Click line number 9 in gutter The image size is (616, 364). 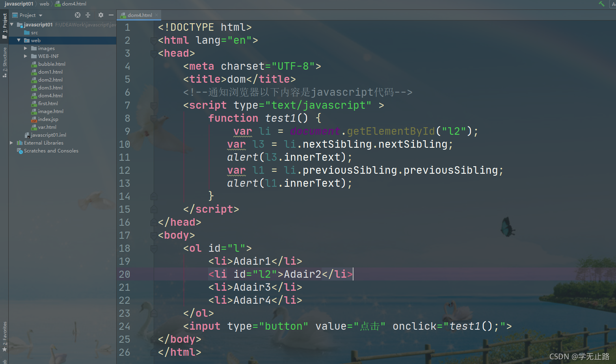pos(127,131)
